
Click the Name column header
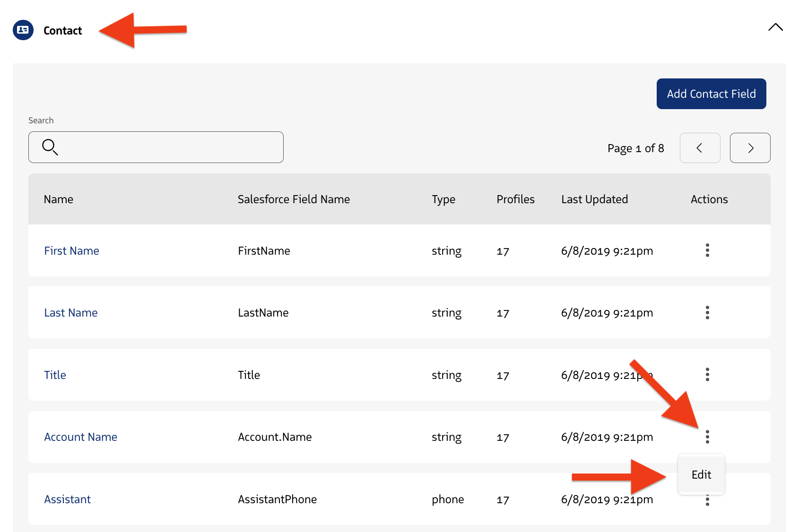(x=58, y=199)
